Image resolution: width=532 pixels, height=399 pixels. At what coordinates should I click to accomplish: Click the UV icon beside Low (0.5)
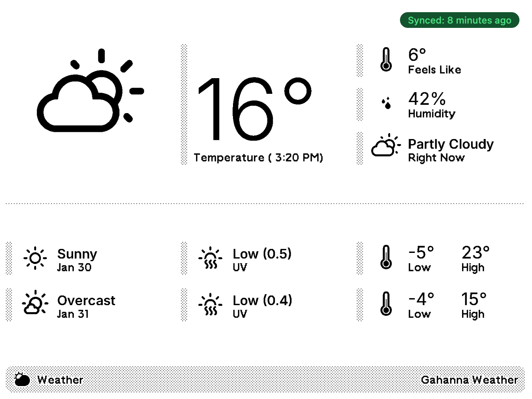[x=210, y=258]
